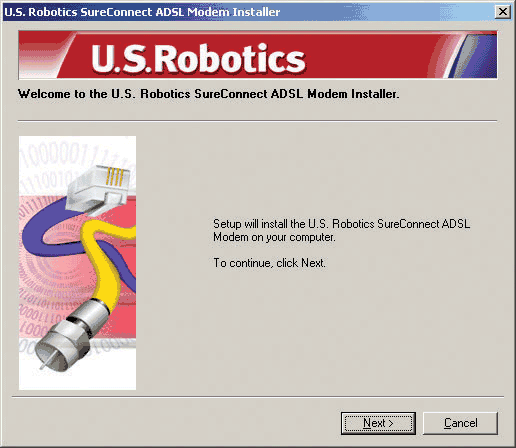Click the silver coaxial connector image
Screen dimensions: 516x448
(72, 335)
